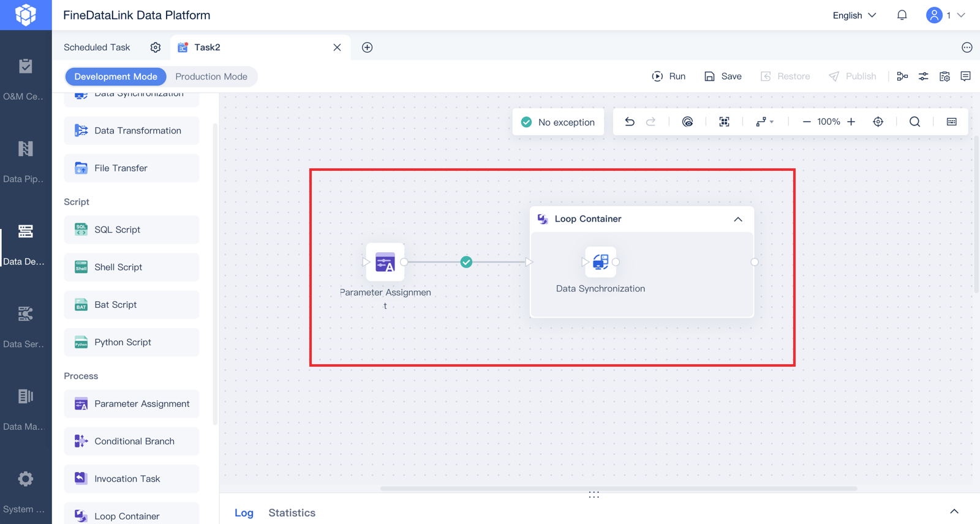Switch to Production Mode
The width and height of the screenshot is (980, 524).
tap(211, 77)
